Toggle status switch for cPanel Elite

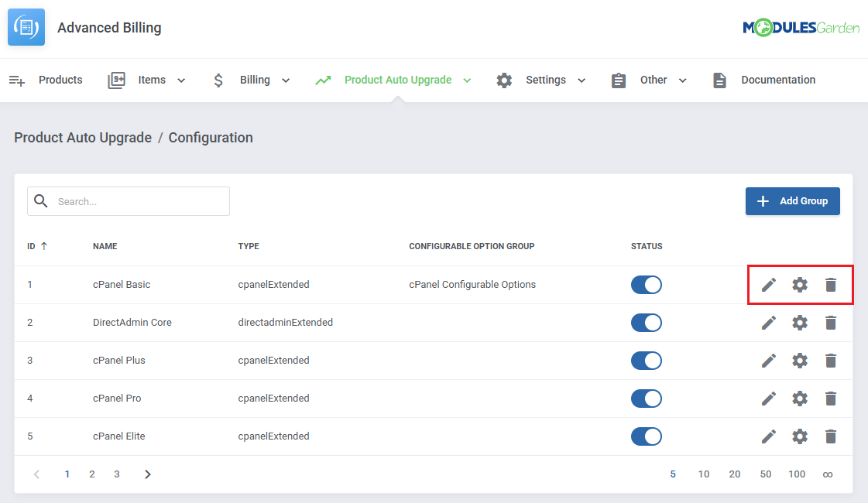coord(646,436)
